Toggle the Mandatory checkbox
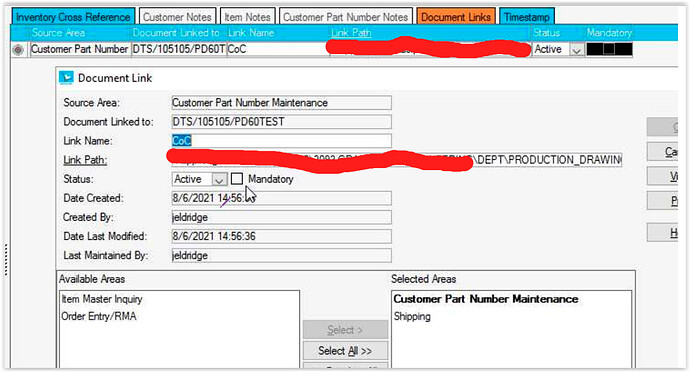 pos(237,179)
